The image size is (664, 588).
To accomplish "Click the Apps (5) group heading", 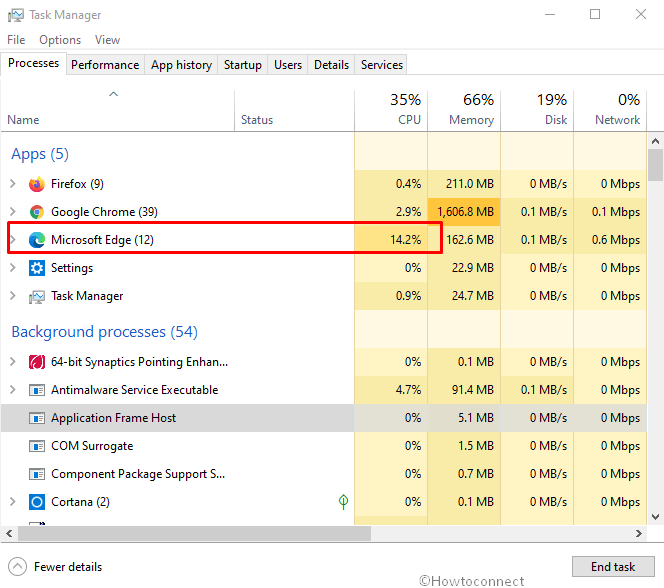I will coord(40,154).
